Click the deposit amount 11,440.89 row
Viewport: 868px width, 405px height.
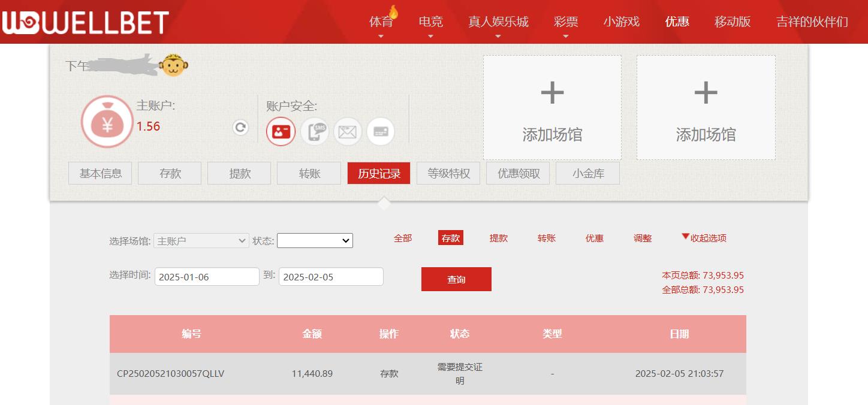tap(312, 373)
